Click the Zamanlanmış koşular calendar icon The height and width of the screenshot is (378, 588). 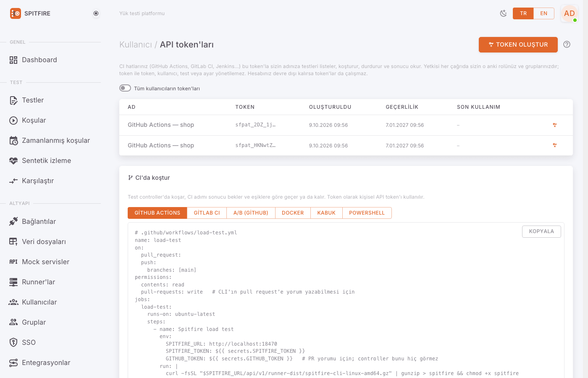[13, 141]
